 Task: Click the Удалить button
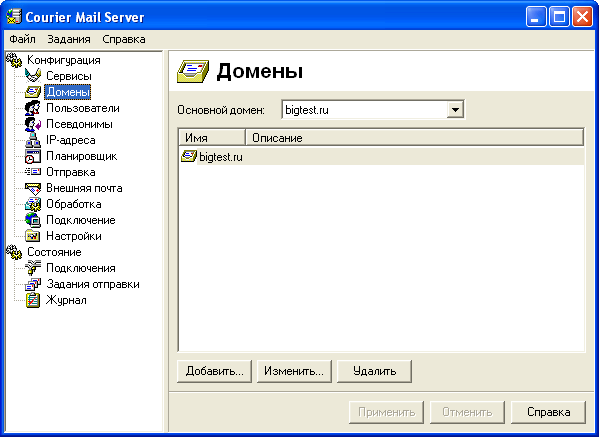[374, 371]
